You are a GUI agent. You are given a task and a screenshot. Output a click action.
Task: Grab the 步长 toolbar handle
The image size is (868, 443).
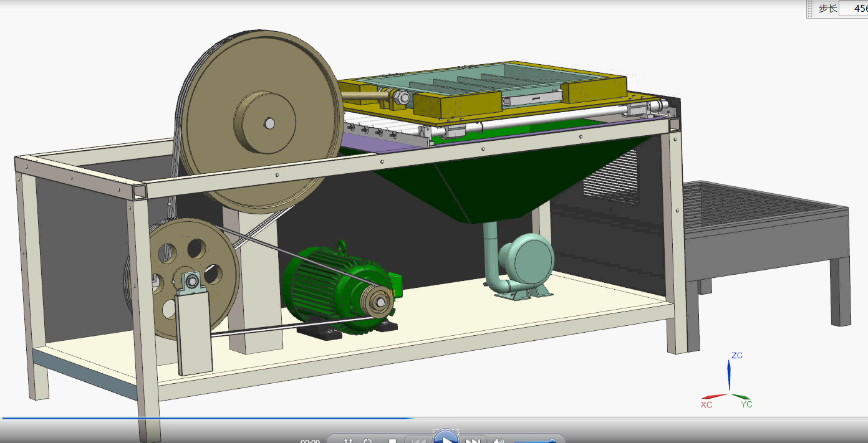pyautogui.click(x=811, y=8)
